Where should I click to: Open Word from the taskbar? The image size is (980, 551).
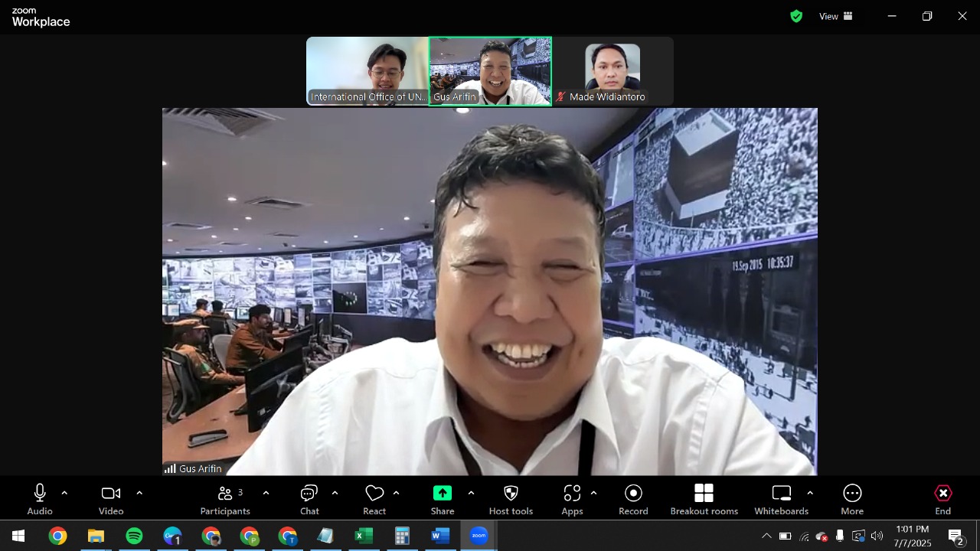click(440, 536)
